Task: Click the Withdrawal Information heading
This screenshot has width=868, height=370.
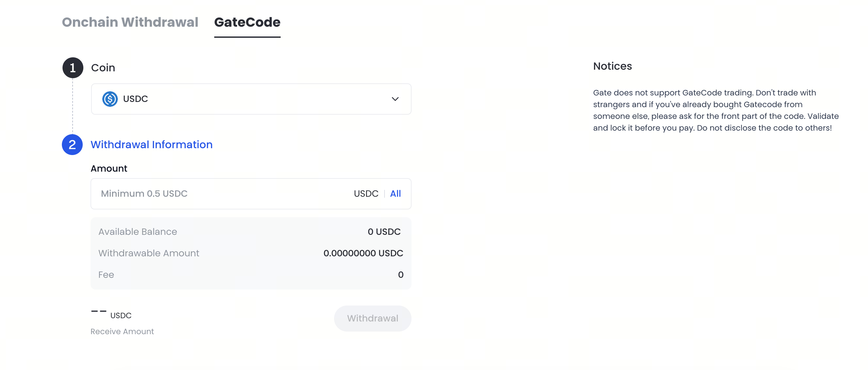Action: click(x=151, y=145)
